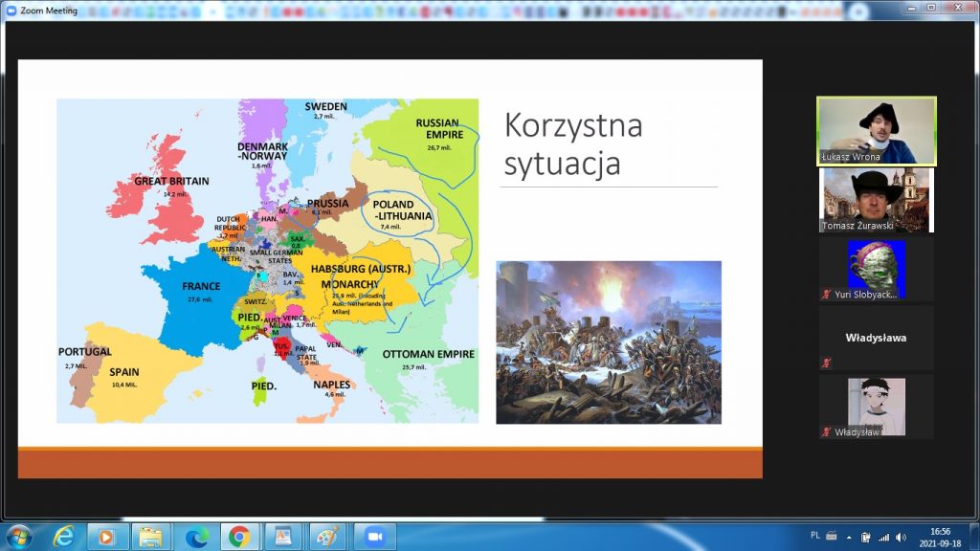Click the PL language indicator

(814, 536)
